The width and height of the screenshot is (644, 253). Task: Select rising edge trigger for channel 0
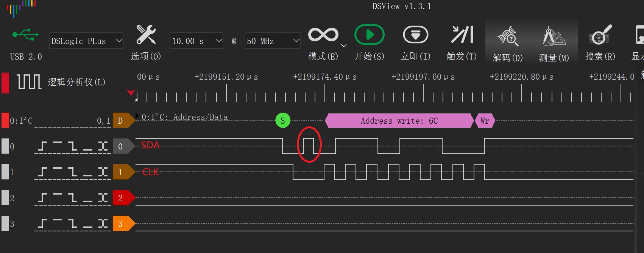[42, 146]
